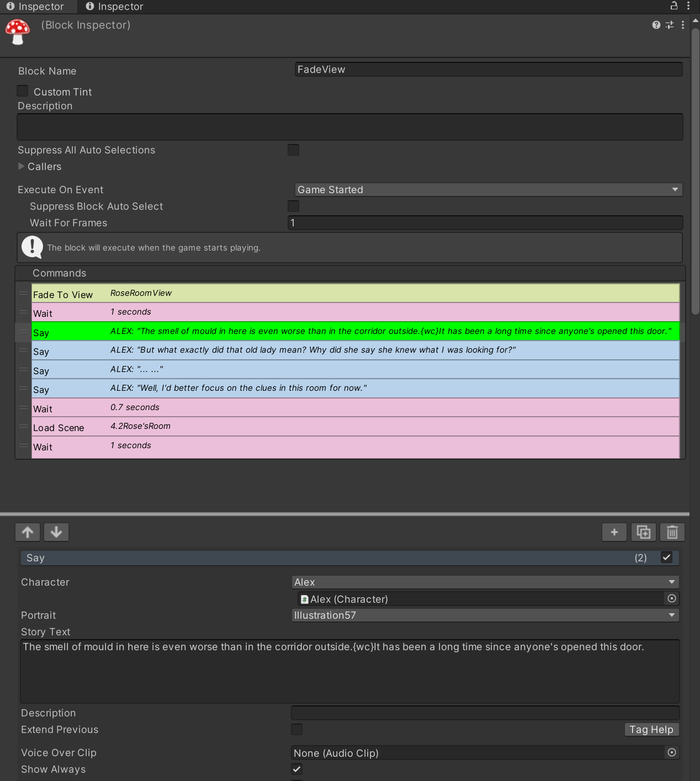Image resolution: width=700 pixels, height=781 pixels.
Task: Click the Commands list header
Action: [350, 273]
